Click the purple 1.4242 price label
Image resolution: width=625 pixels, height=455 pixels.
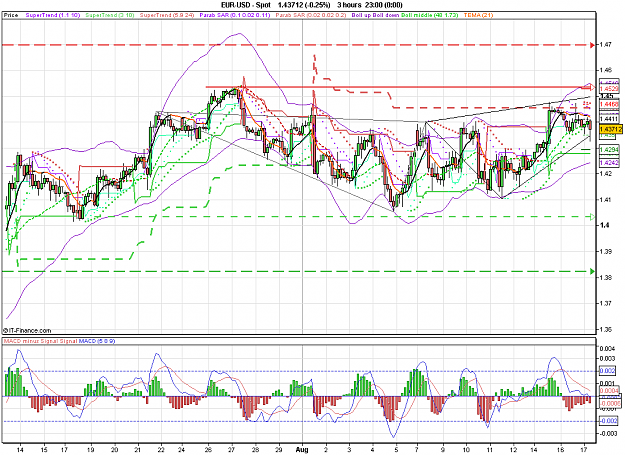[x=609, y=163]
